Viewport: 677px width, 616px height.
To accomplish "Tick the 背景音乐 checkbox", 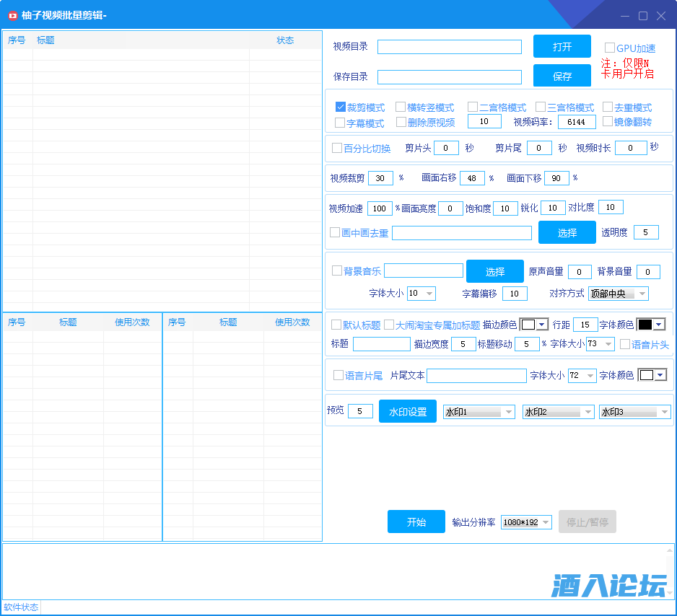I will [x=336, y=271].
